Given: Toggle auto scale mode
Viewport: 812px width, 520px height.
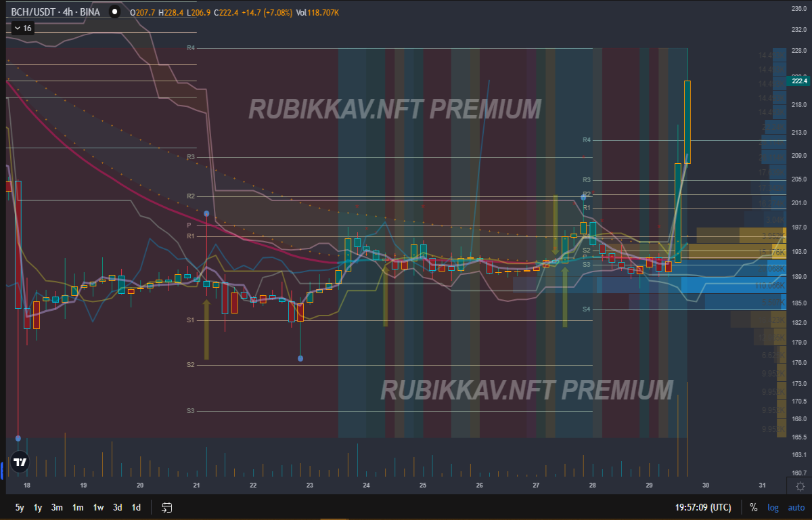Looking at the screenshot, I should click(796, 507).
